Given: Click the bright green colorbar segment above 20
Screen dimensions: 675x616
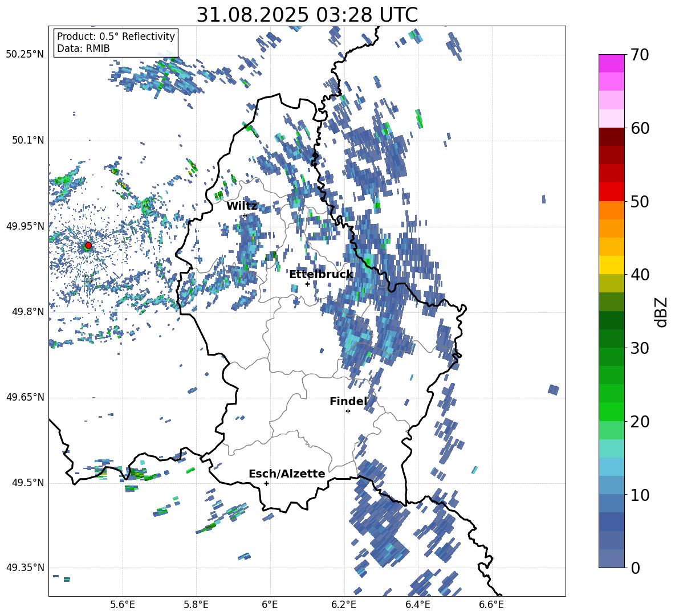Looking at the screenshot, I should pos(611,411).
